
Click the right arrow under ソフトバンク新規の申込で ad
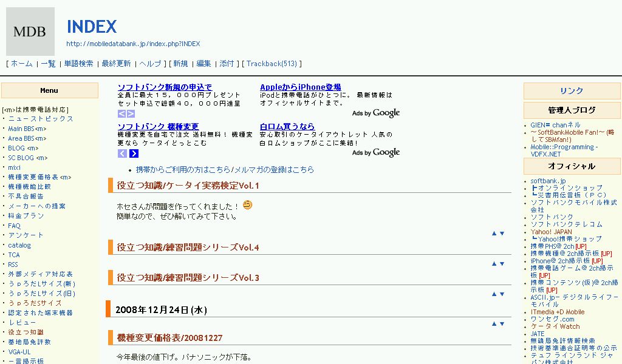(131, 113)
